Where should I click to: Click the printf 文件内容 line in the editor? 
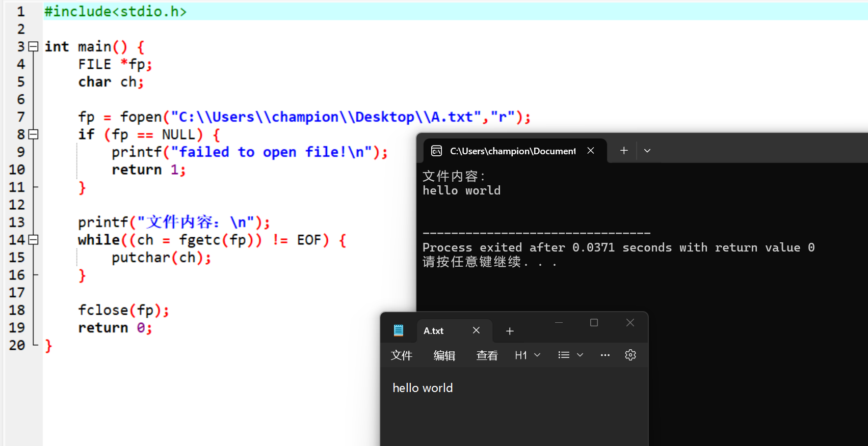click(174, 222)
